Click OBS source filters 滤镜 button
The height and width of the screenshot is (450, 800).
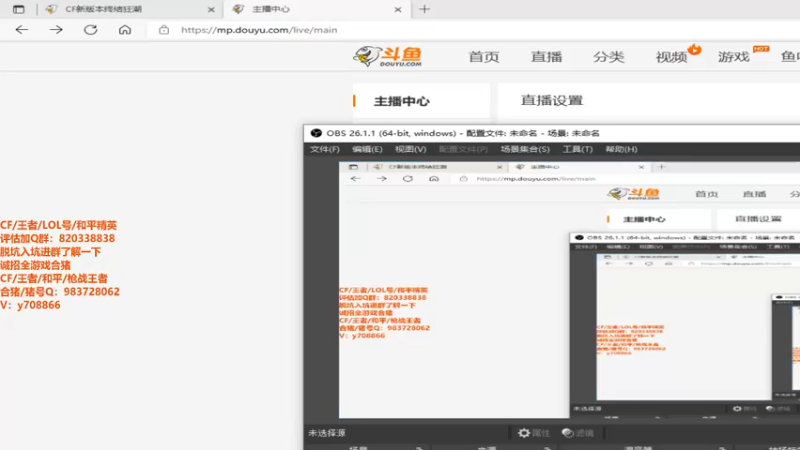(x=578, y=433)
